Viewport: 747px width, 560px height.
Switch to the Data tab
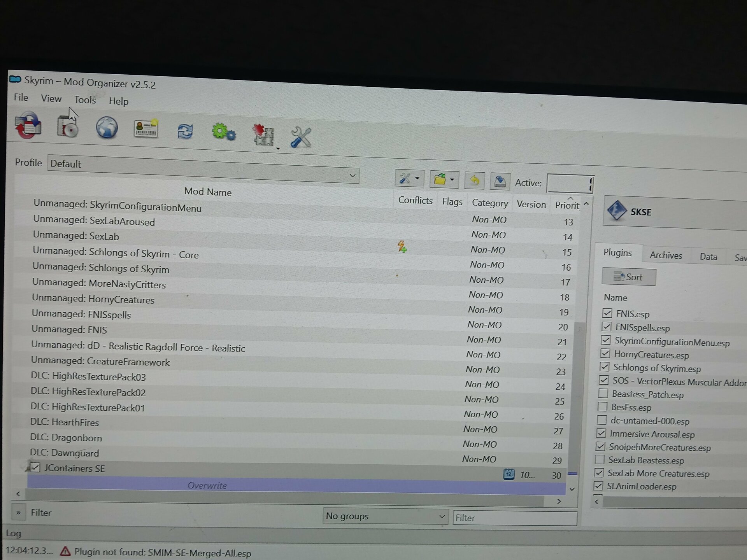pos(708,257)
